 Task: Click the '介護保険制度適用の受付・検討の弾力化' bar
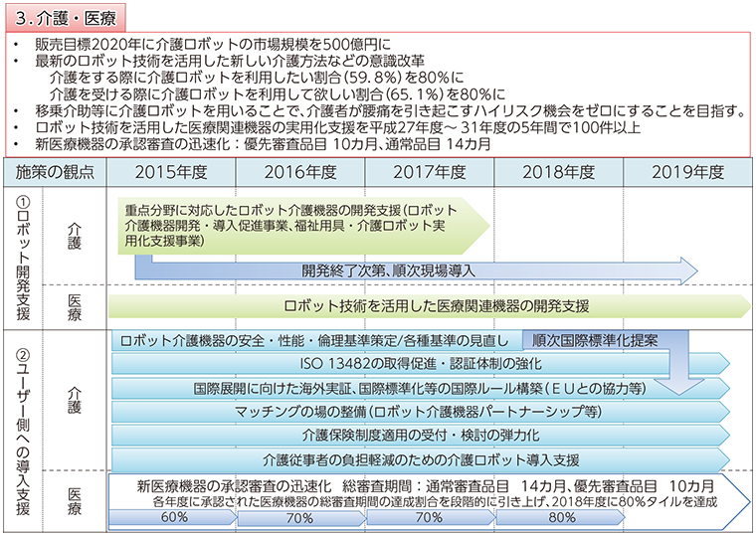(x=421, y=436)
